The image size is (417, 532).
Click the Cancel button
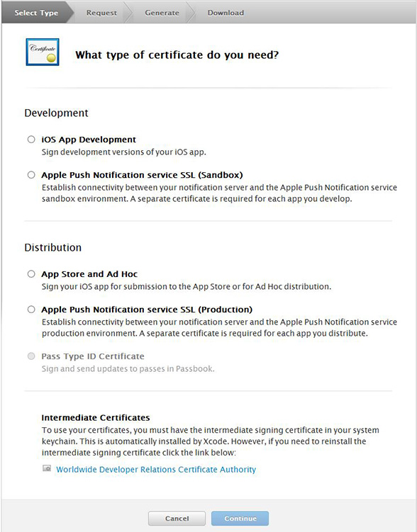tap(177, 519)
